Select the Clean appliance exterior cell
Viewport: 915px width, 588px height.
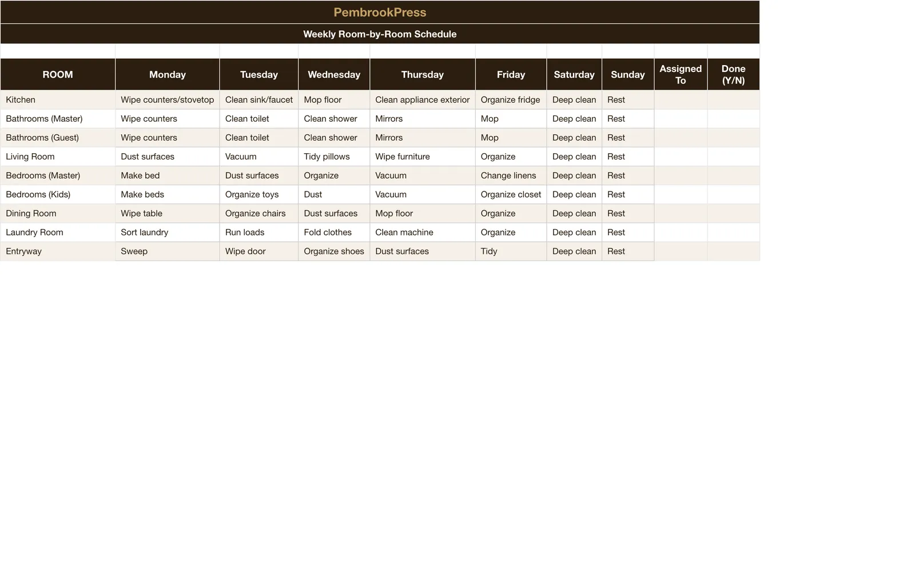click(423, 99)
